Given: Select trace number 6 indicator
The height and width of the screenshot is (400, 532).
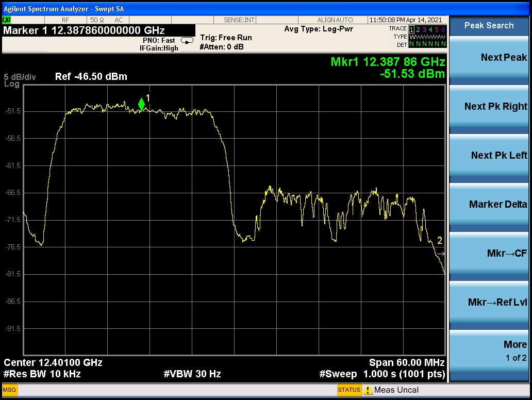Looking at the screenshot, I should 443,29.
